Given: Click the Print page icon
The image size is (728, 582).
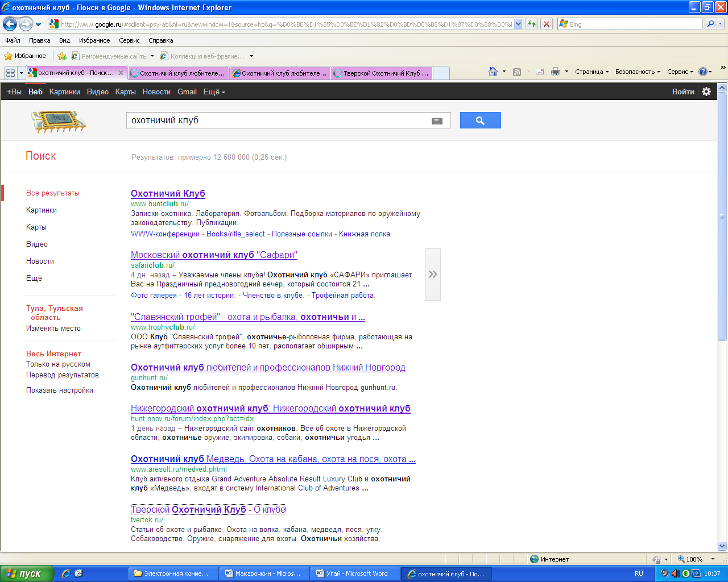Looking at the screenshot, I should coord(556,72).
